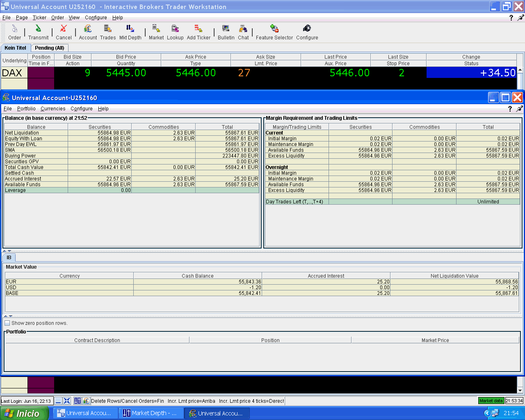This screenshot has height=420, width=525.
Task: Click the Net Liquidation row label
Action: point(22,133)
